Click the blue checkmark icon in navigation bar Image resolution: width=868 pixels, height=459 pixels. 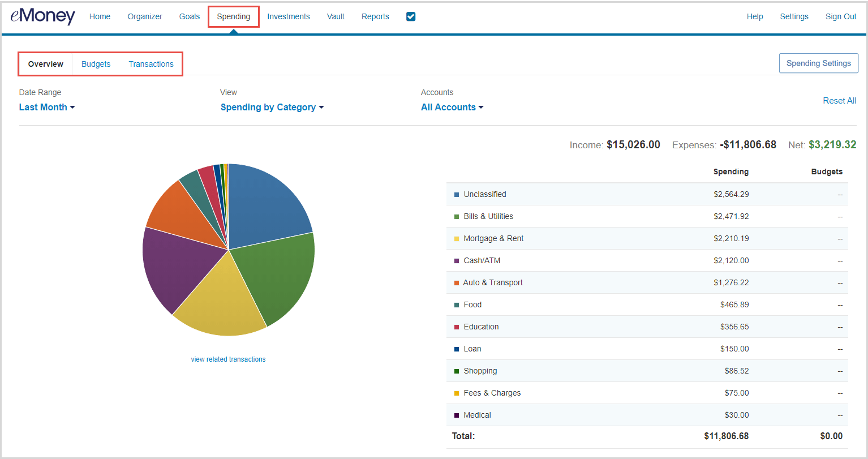pos(410,16)
